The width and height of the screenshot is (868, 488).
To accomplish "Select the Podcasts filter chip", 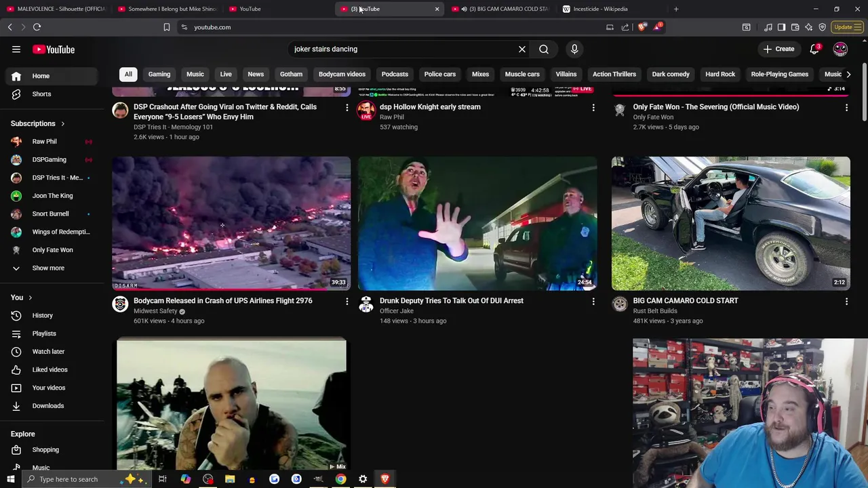I will 395,75.
